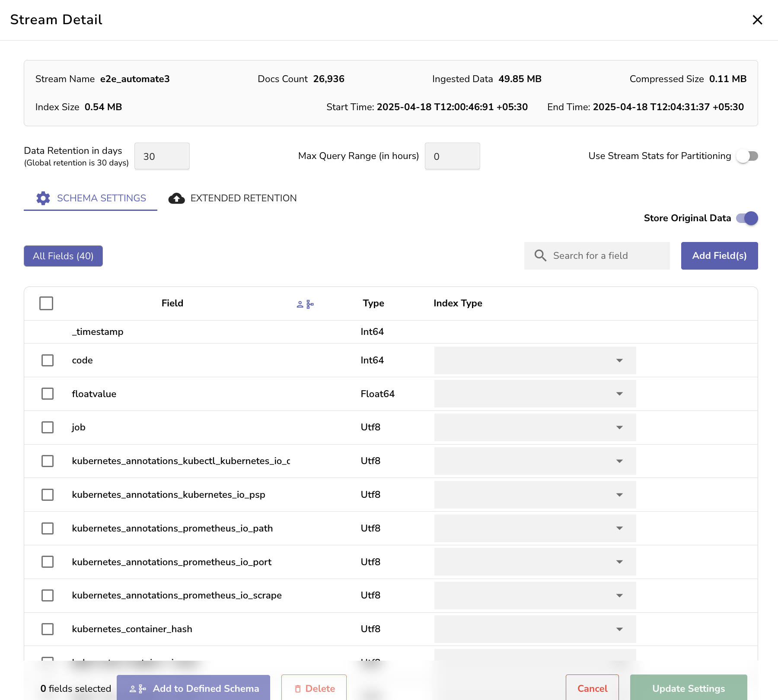Toggle Use Stream Stats for Partitioning

pos(747,156)
